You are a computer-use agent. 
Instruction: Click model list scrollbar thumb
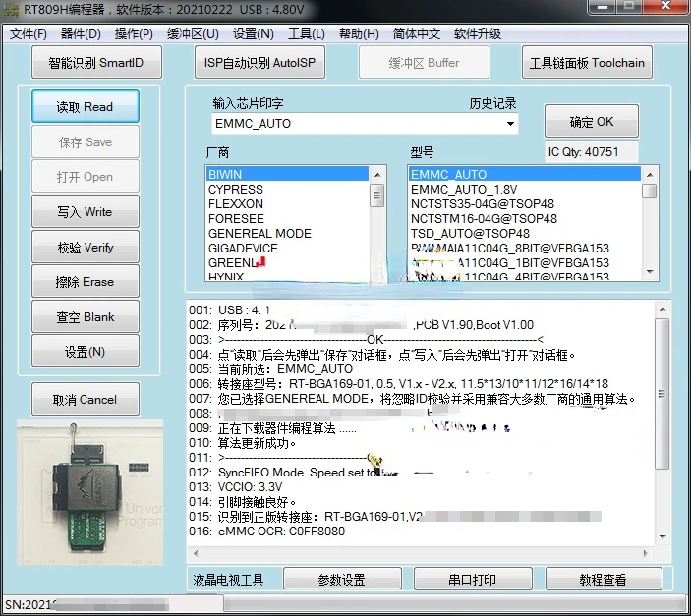650,192
